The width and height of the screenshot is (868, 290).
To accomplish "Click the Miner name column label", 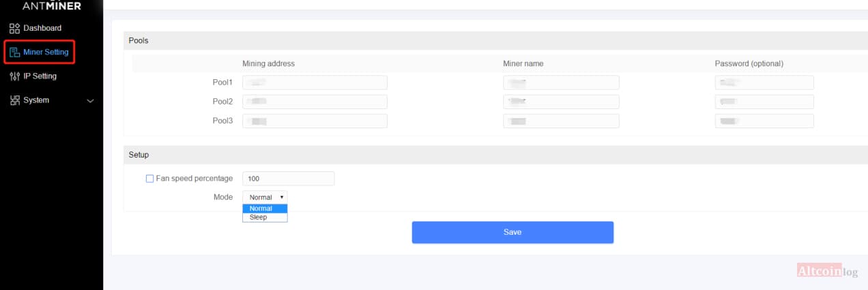I will (x=523, y=63).
